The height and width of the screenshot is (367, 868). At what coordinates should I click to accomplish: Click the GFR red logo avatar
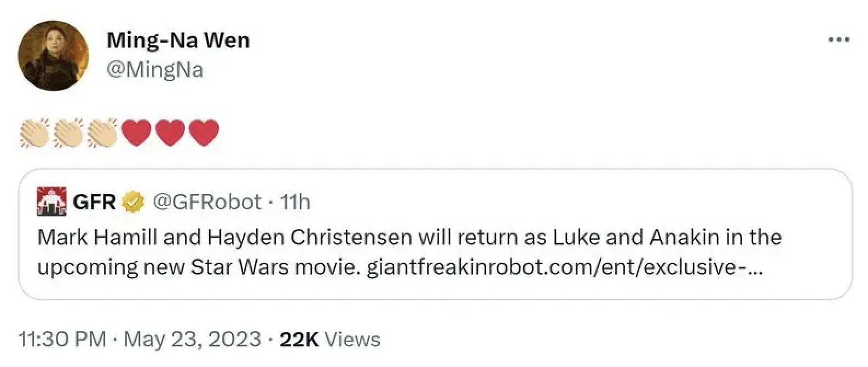coord(51,202)
